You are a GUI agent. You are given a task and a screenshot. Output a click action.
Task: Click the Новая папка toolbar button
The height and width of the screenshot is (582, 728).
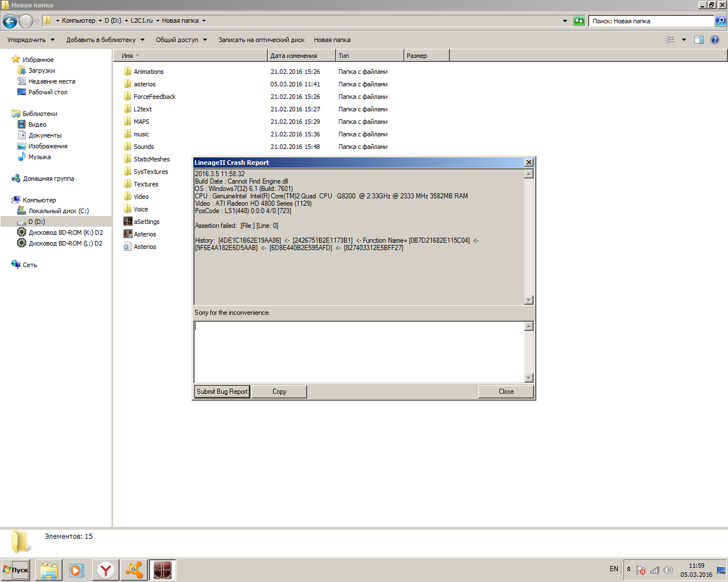(x=332, y=40)
